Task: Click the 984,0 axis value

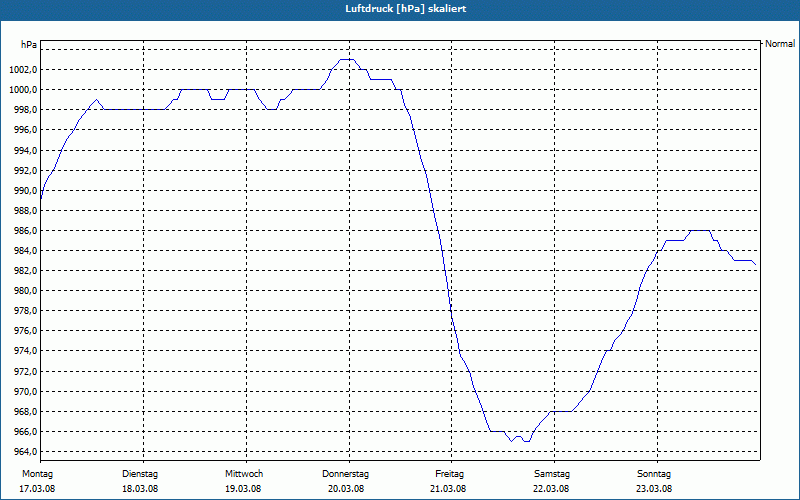Action: [25, 251]
